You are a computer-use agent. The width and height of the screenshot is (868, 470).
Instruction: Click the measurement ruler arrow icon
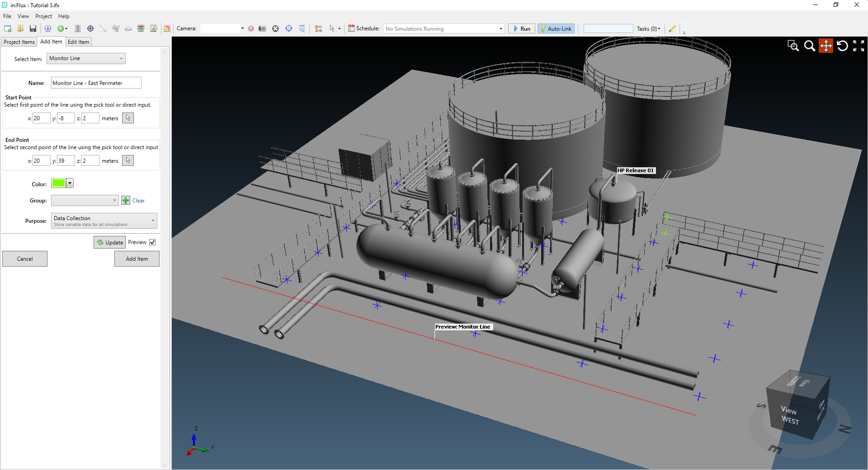[x=319, y=28]
